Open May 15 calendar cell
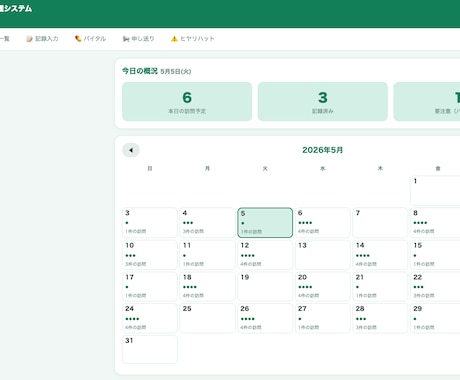 [x=435, y=255]
